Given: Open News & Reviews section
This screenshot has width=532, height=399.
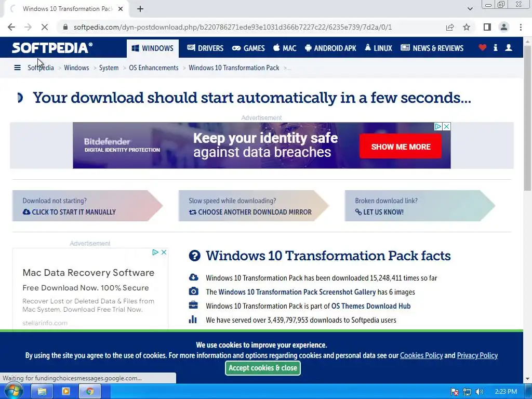Looking at the screenshot, I should point(432,48).
